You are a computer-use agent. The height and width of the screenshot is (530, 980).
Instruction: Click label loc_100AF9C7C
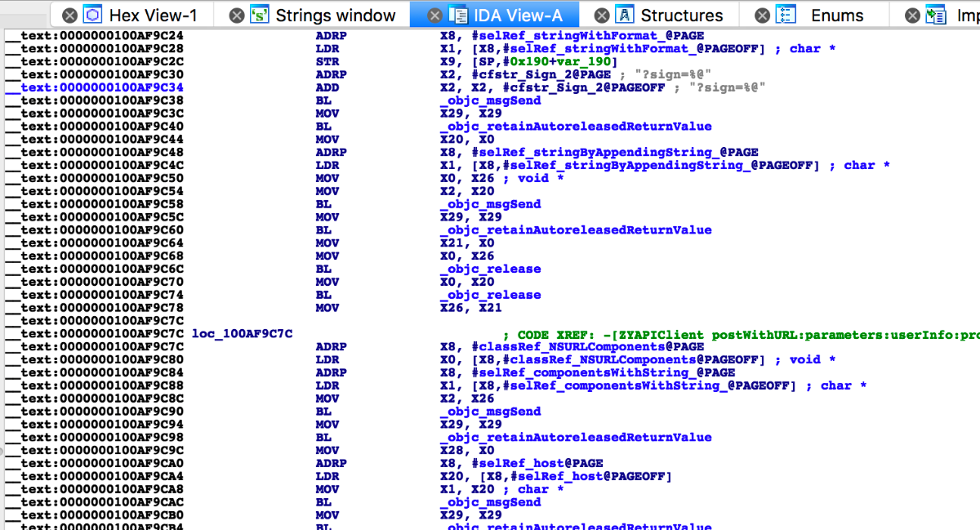242,333
